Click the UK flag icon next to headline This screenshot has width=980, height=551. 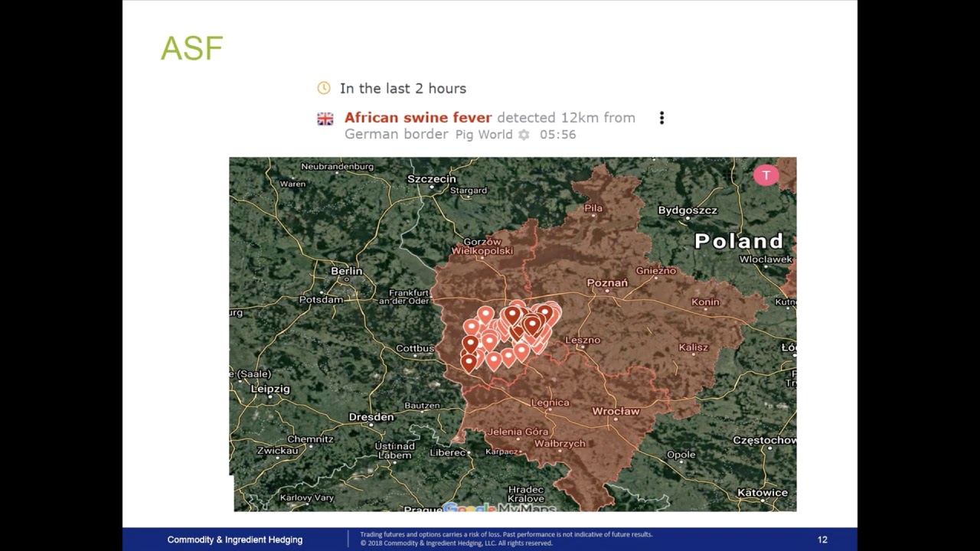pos(325,119)
